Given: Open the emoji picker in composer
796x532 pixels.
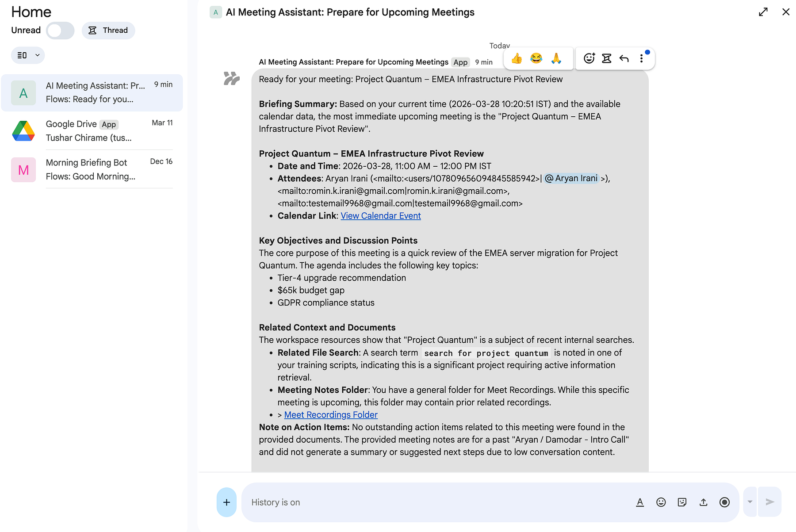Looking at the screenshot, I should (661, 502).
